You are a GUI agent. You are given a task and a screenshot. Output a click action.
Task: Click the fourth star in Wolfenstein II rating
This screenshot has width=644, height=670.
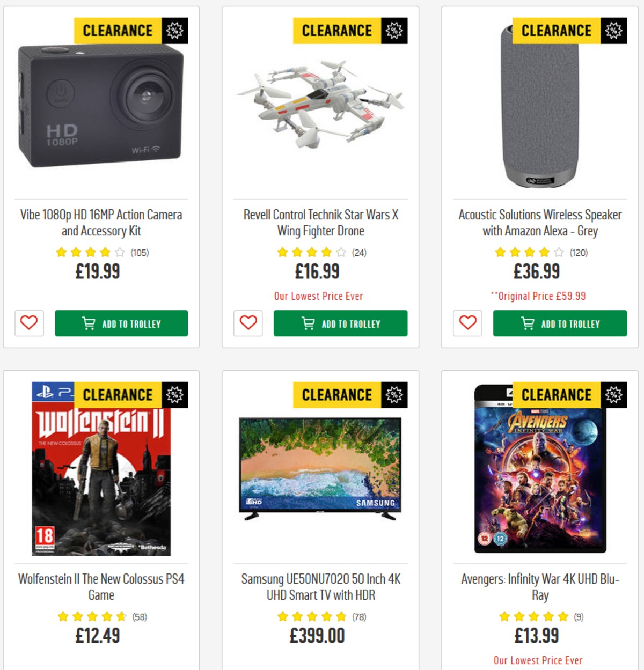point(107,616)
